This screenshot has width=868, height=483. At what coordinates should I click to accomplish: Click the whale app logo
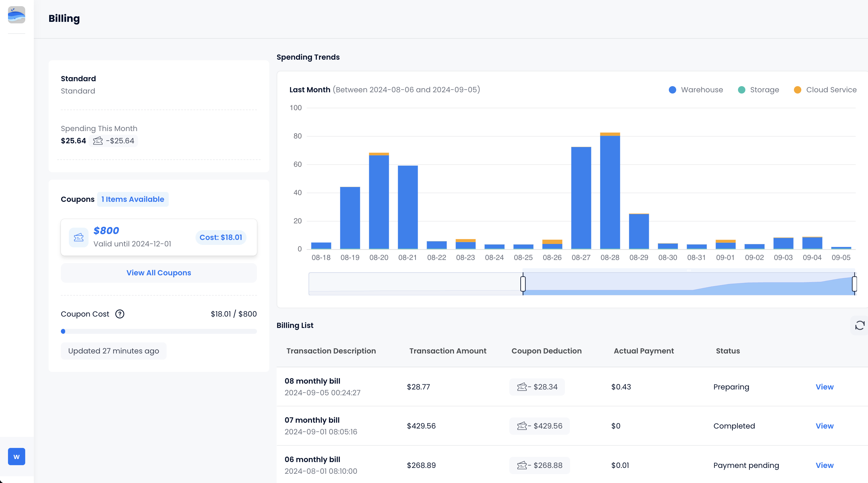[17, 15]
